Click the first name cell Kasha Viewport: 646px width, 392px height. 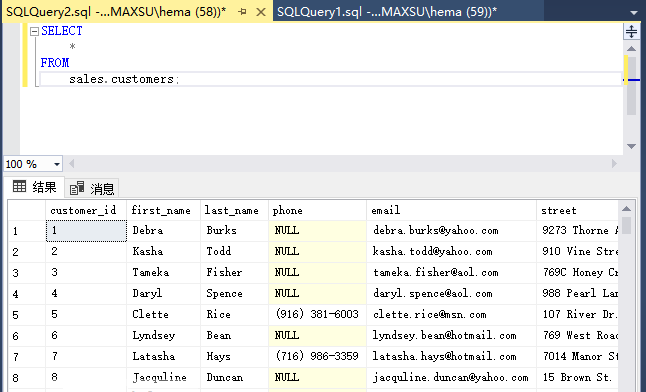[x=164, y=252]
